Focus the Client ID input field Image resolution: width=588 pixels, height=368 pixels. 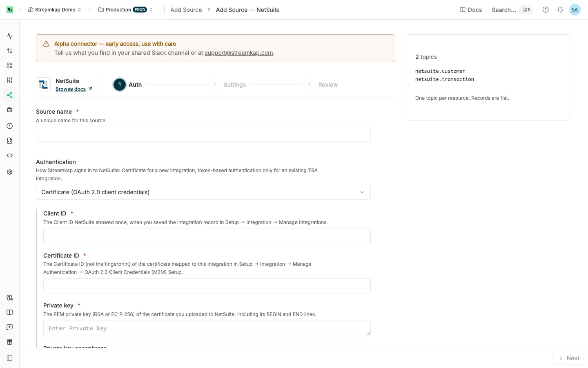click(207, 236)
